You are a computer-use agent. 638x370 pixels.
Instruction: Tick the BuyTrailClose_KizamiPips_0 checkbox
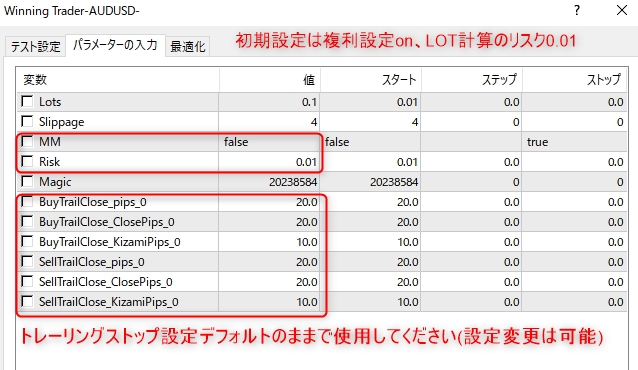(x=27, y=241)
